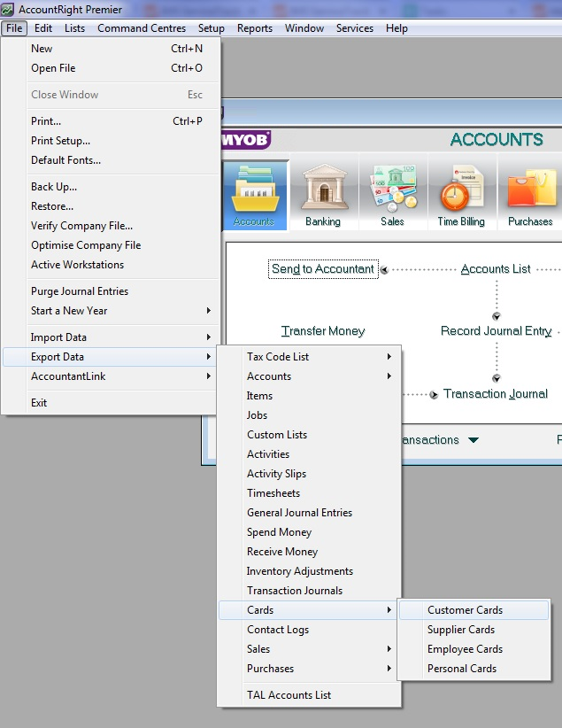Choose Open File from the File menu
The image size is (562, 728).
[x=111, y=68]
